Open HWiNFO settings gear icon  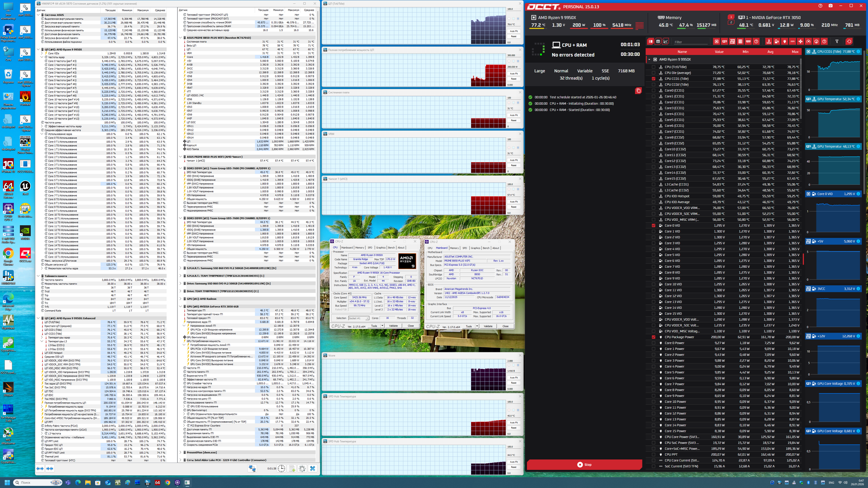tap(302, 468)
